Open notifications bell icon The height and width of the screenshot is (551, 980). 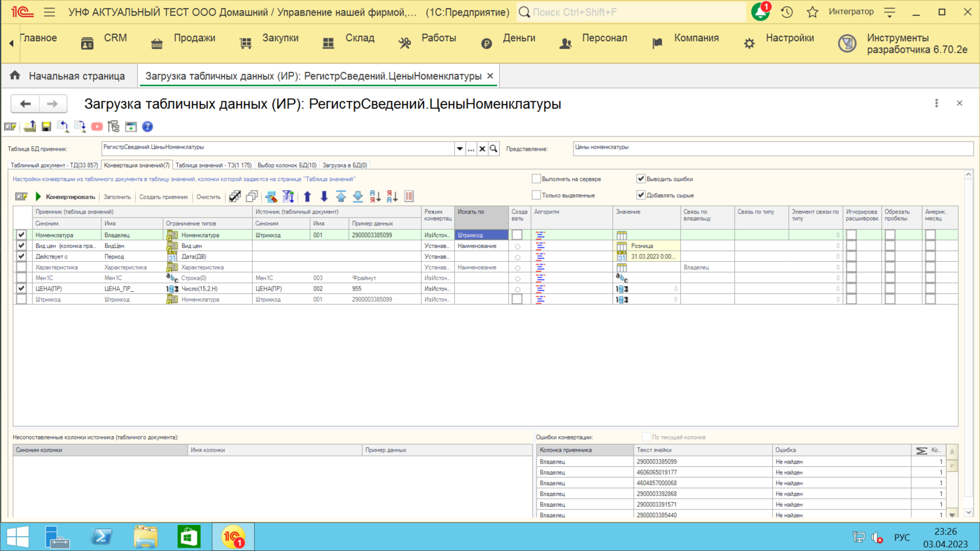(760, 12)
